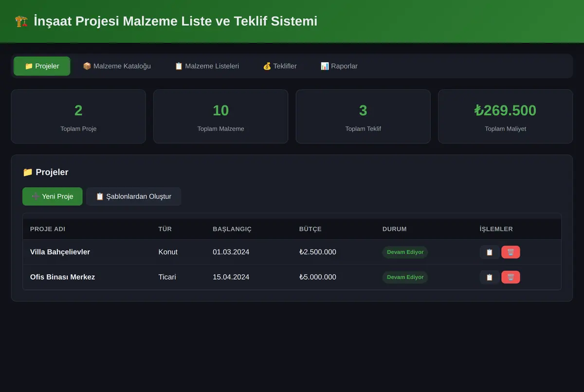The width and height of the screenshot is (584, 392).
Task: Click the Yeni Proje button
Action: coord(53,196)
